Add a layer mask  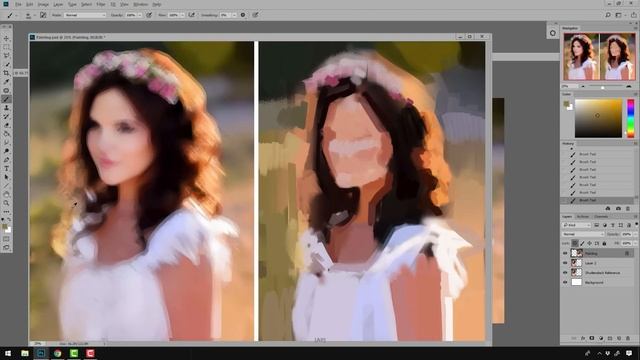coord(591,338)
